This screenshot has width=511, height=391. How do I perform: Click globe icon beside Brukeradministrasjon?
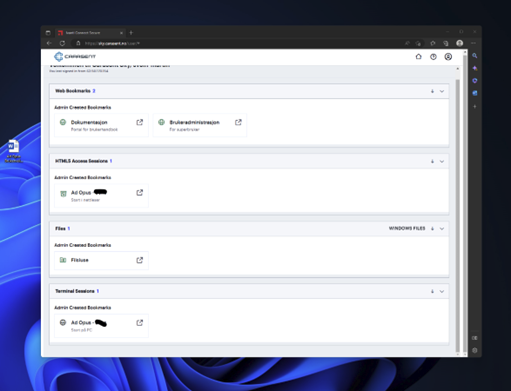[161, 122]
